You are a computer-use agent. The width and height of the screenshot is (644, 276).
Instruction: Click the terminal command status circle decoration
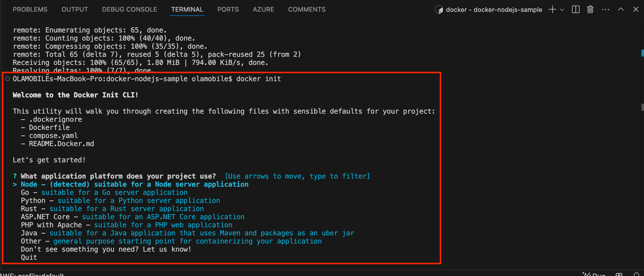(x=8, y=79)
